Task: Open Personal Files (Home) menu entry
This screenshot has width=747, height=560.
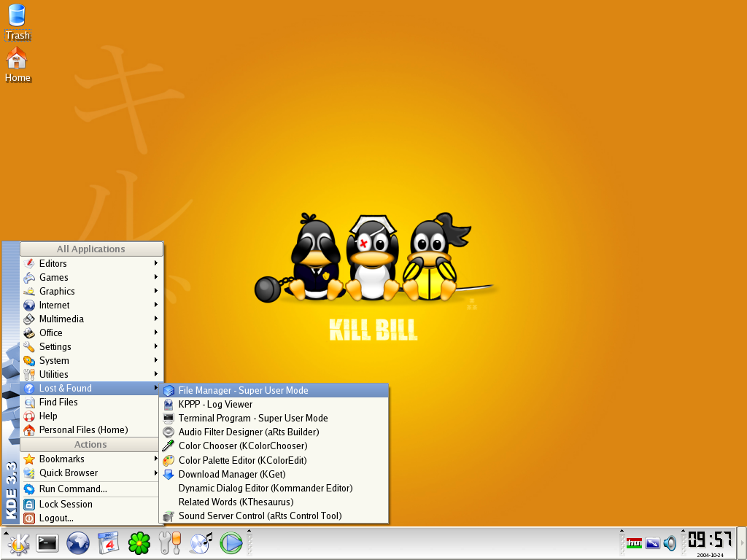Action: coord(90,429)
